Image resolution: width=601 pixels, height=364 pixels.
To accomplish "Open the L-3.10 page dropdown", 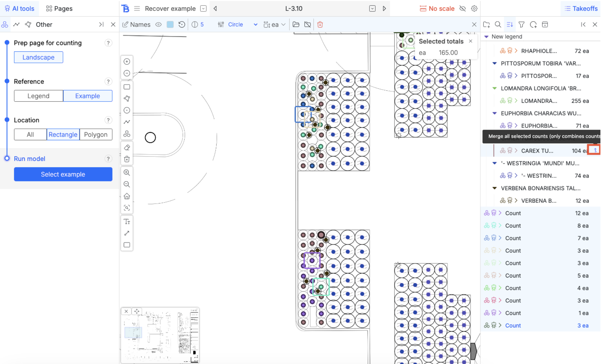I will point(372,8).
